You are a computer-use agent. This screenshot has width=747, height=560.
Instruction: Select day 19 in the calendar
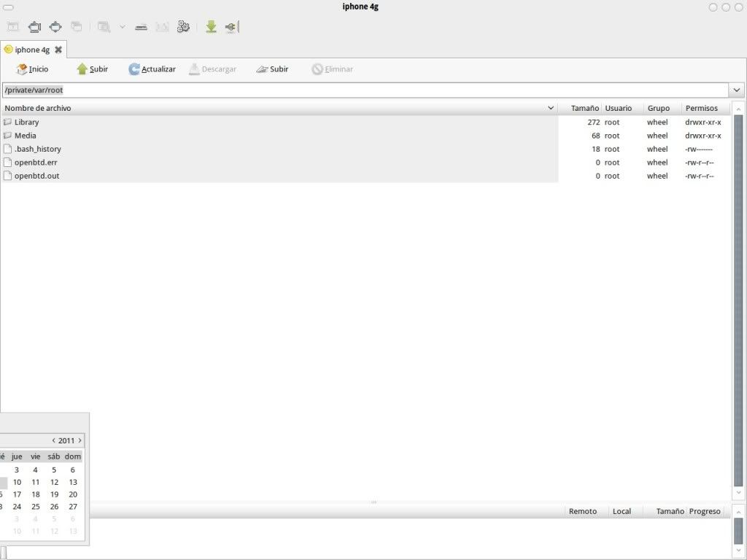point(54,494)
